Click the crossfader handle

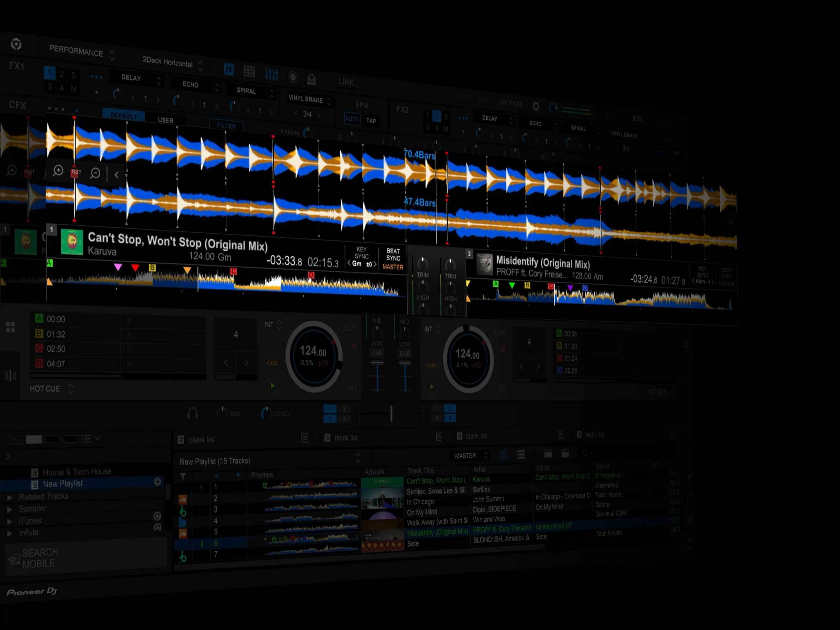pos(391,413)
